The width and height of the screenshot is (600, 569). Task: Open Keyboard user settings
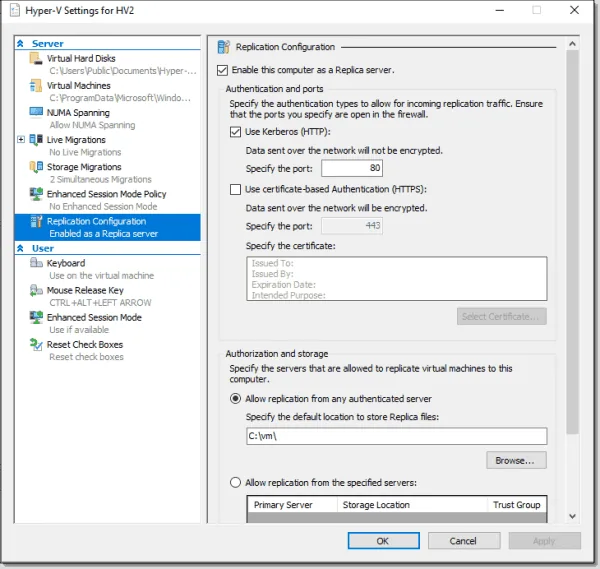pos(107,269)
